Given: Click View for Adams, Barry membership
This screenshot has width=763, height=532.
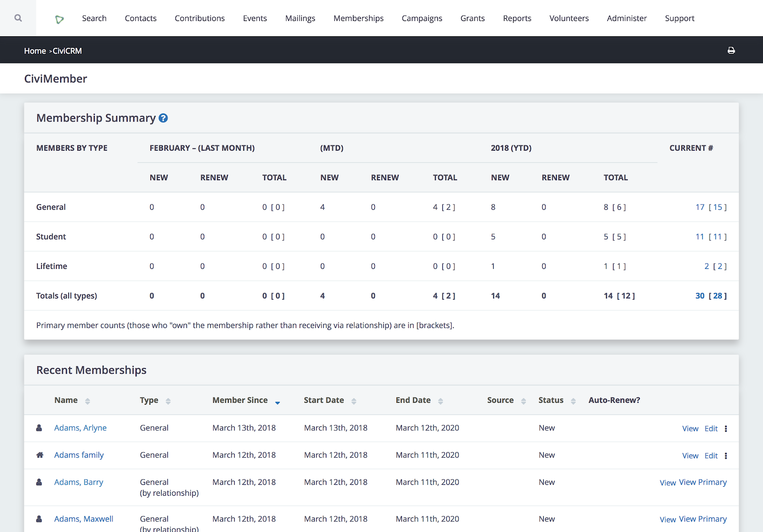Looking at the screenshot, I should (668, 483).
